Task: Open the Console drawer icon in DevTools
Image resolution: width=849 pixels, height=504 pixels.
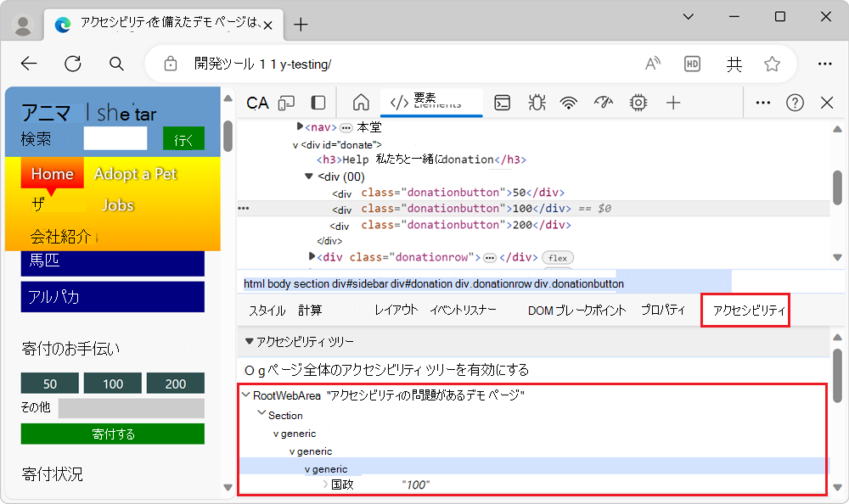Action: coord(502,103)
